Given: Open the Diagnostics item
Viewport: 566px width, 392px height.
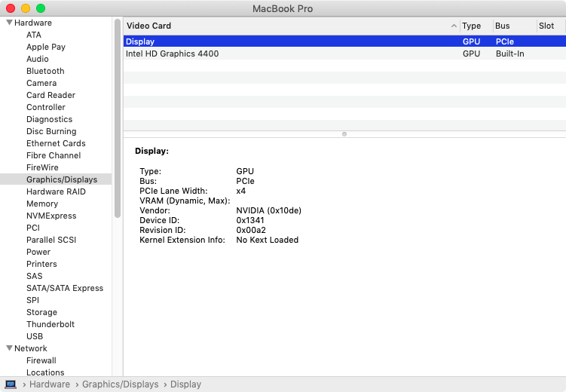Looking at the screenshot, I should 50,119.
